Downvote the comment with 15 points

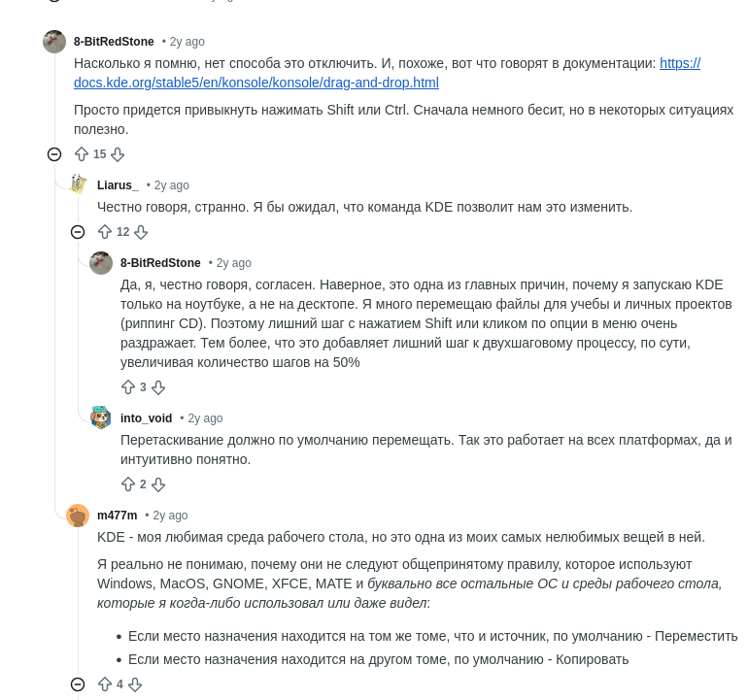[118, 154]
